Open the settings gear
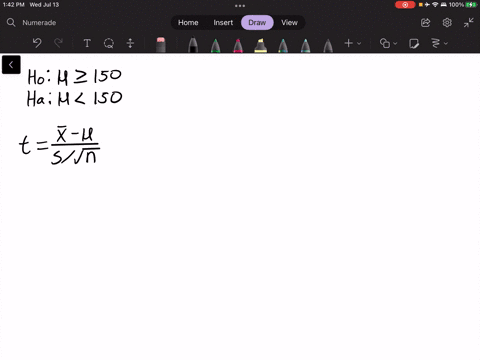The height and width of the screenshot is (360, 480). coord(447,23)
